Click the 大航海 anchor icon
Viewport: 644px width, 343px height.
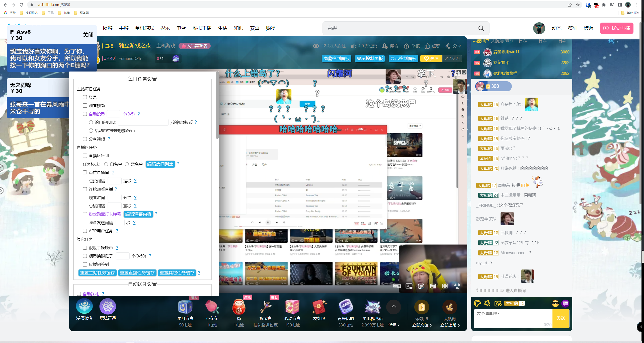pyautogui.click(x=449, y=307)
